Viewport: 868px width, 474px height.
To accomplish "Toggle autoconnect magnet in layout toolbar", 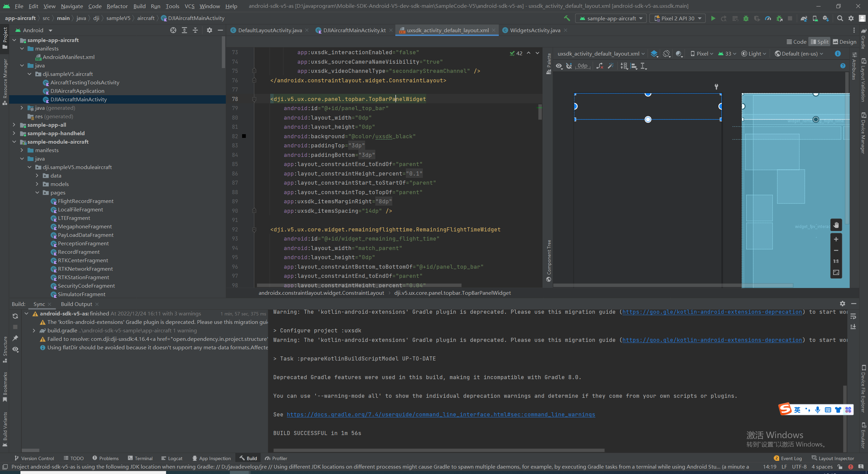I will 569,66.
